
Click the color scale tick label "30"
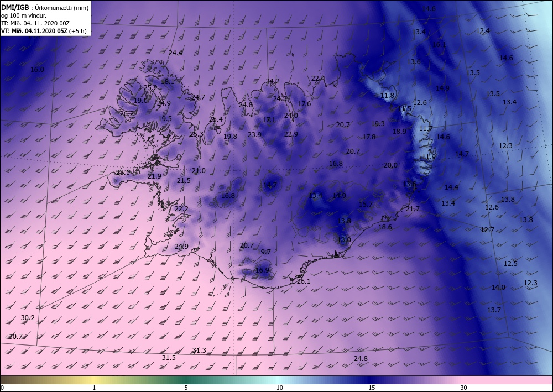[463, 388]
